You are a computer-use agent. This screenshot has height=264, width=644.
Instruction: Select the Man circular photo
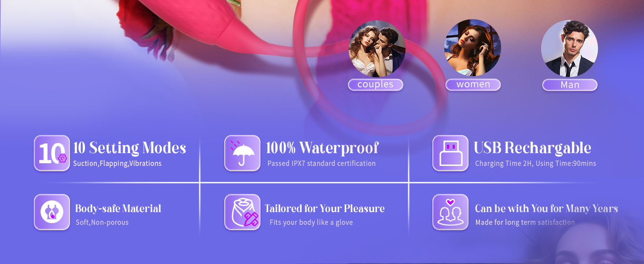570,48
